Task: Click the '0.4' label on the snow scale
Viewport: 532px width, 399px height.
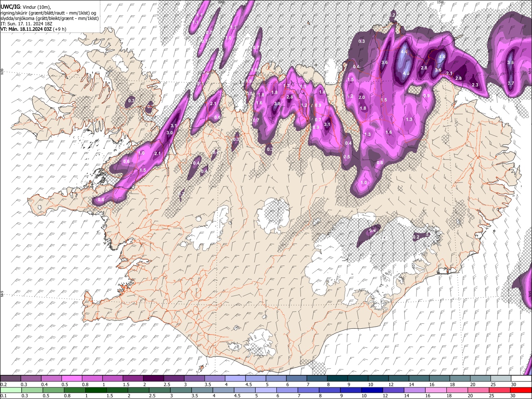Action: tap(44, 384)
